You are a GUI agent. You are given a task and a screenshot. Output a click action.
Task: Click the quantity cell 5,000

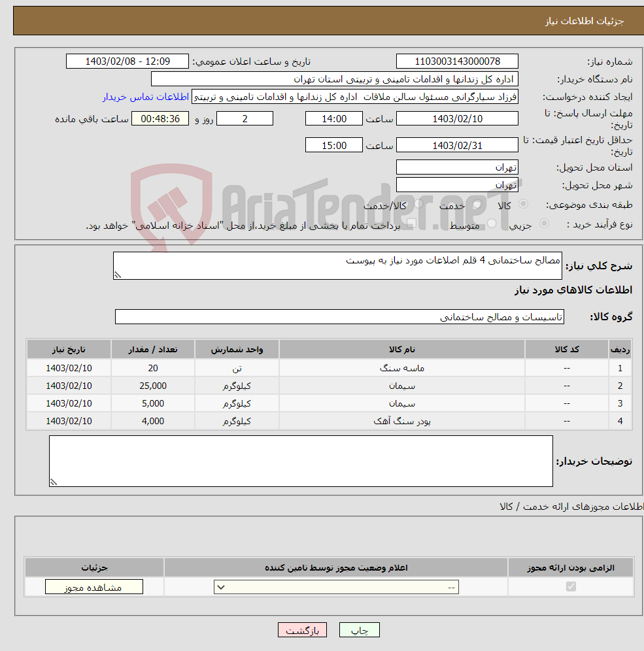(x=153, y=403)
